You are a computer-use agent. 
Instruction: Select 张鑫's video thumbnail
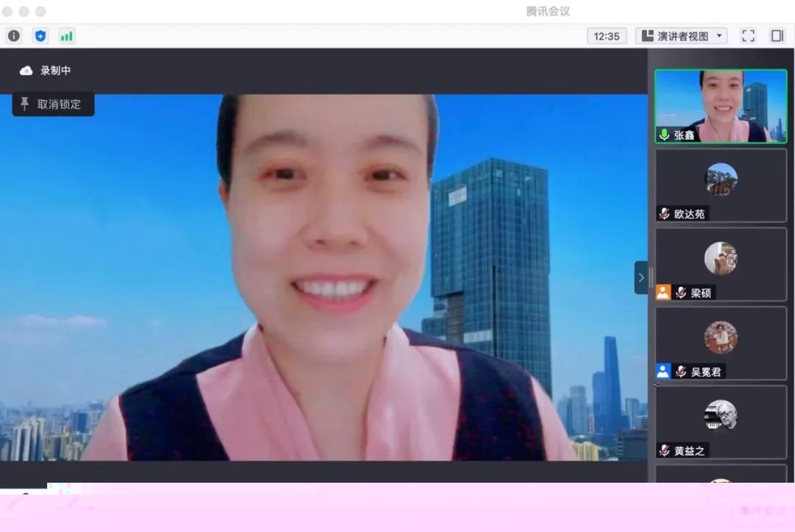(x=721, y=106)
